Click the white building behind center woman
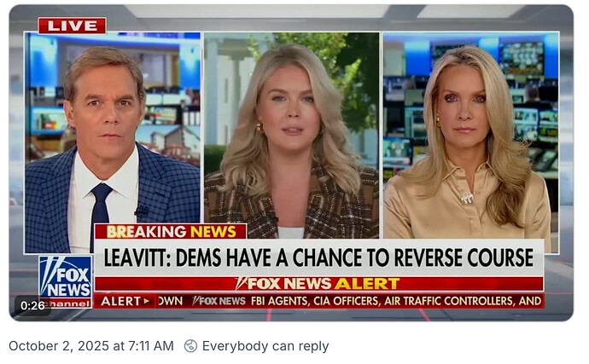 click(225, 90)
